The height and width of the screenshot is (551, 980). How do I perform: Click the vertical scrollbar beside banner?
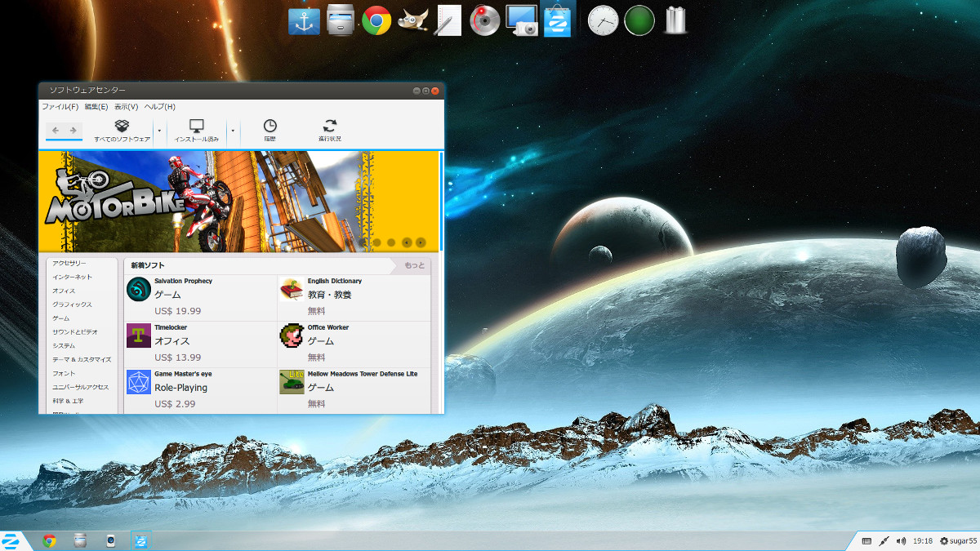click(x=441, y=201)
